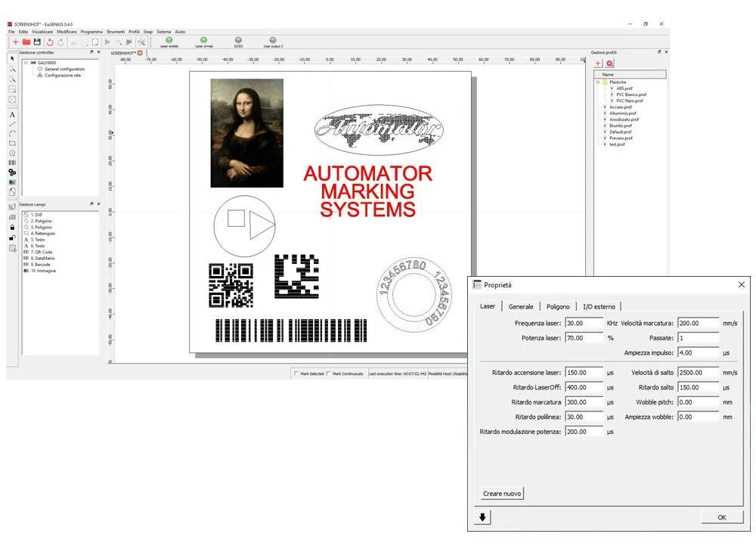Collapse the Plastiche folder
756x546 pixels.
(598, 82)
